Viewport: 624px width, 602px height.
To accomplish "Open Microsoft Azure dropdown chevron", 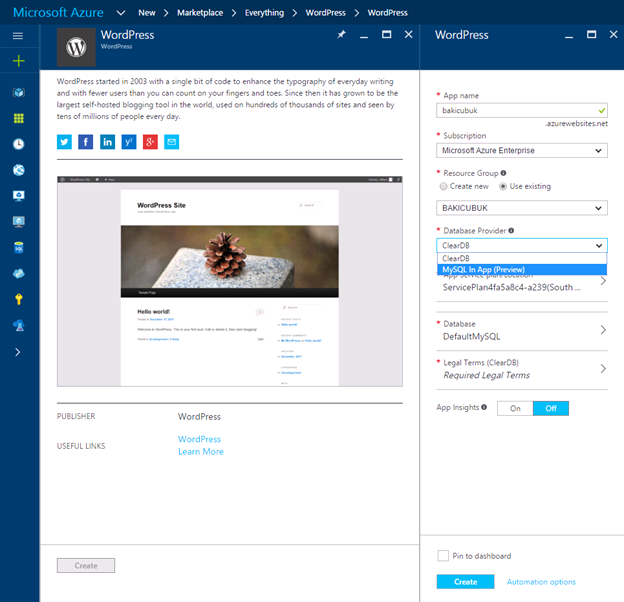I will (x=121, y=13).
